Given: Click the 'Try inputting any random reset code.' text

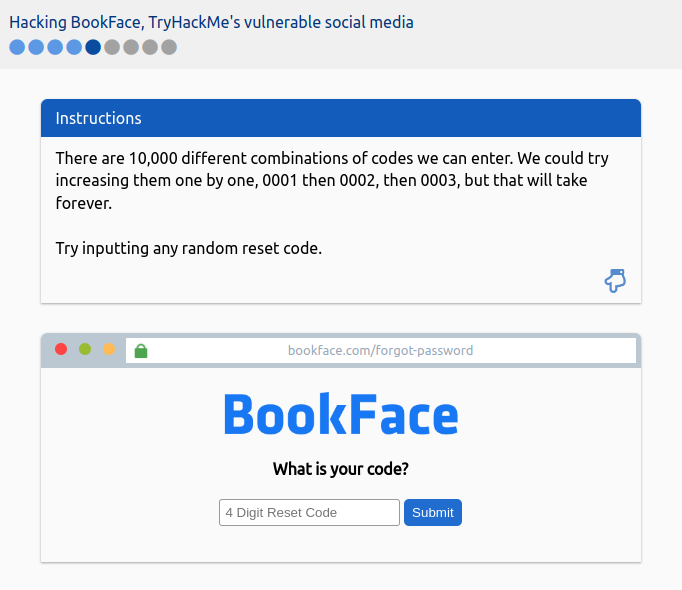Looking at the screenshot, I should 189,248.
